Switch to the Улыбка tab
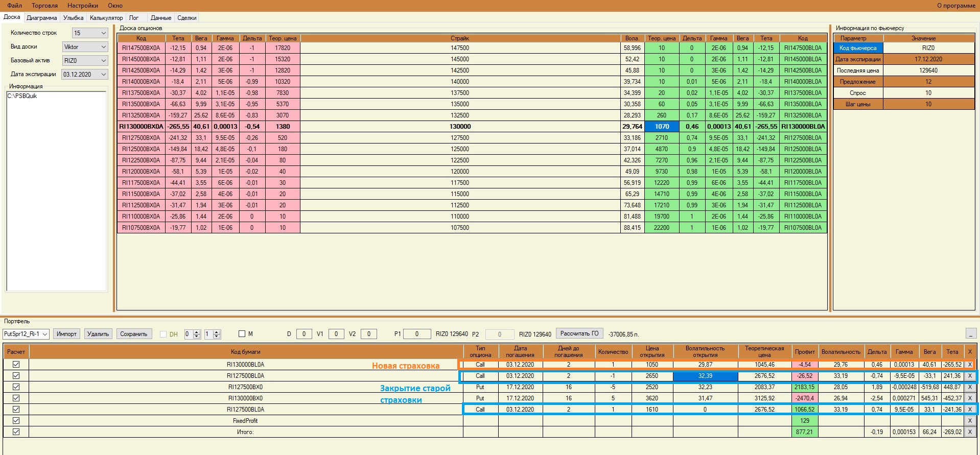The height and width of the screenshot is (455, 980). point(74,18)
